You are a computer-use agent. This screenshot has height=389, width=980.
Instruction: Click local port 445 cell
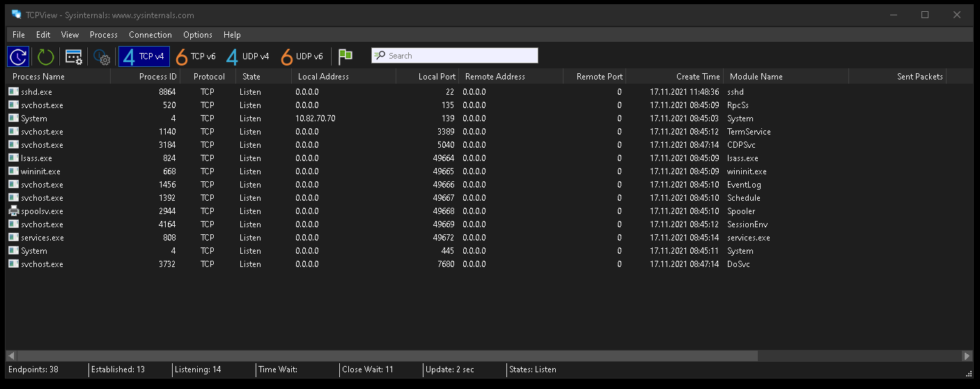[x=448, y=251]
